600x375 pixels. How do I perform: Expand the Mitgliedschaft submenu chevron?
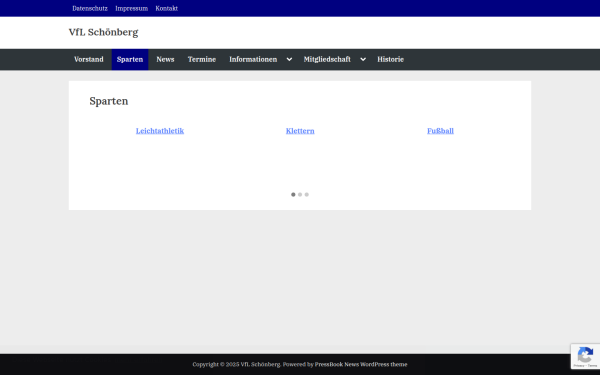(x=363, y=59)
